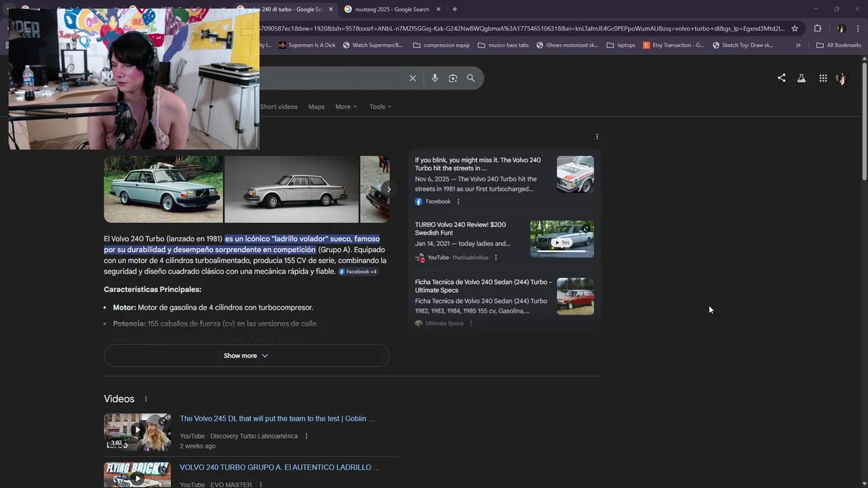Bookmark this page with star icon

(x=795, y=28)
